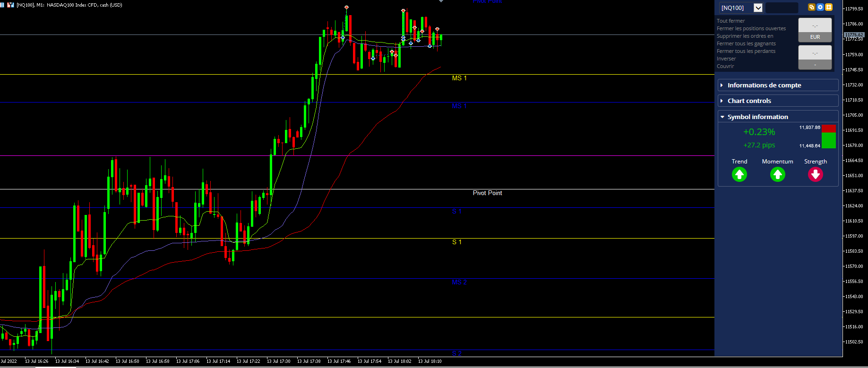
Task: Click the one-click trading panel icon
Action: tap(10, 5)
